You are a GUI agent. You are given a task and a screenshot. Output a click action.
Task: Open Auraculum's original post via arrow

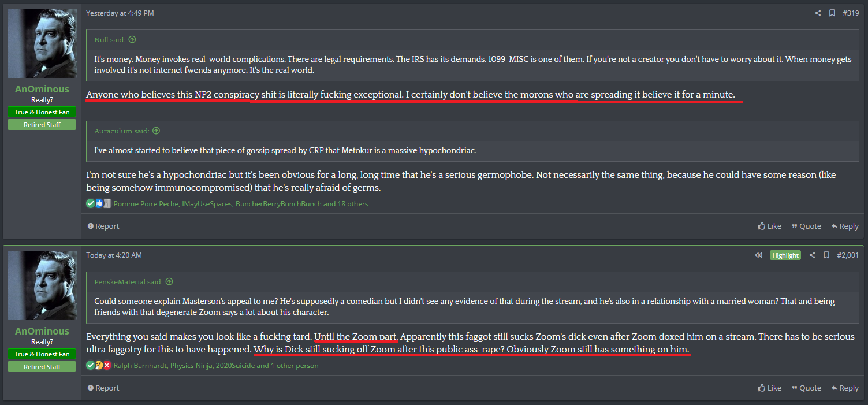tap(156, 131)
